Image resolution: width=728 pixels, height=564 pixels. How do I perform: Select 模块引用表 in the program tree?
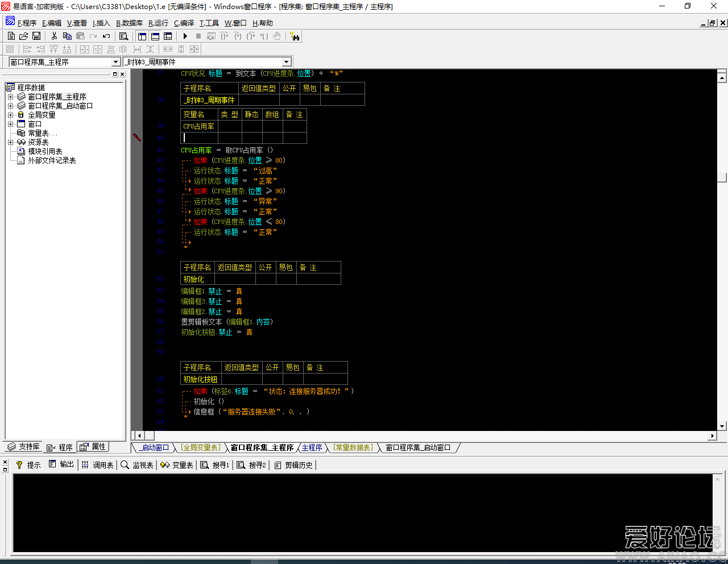pos(45,151)
